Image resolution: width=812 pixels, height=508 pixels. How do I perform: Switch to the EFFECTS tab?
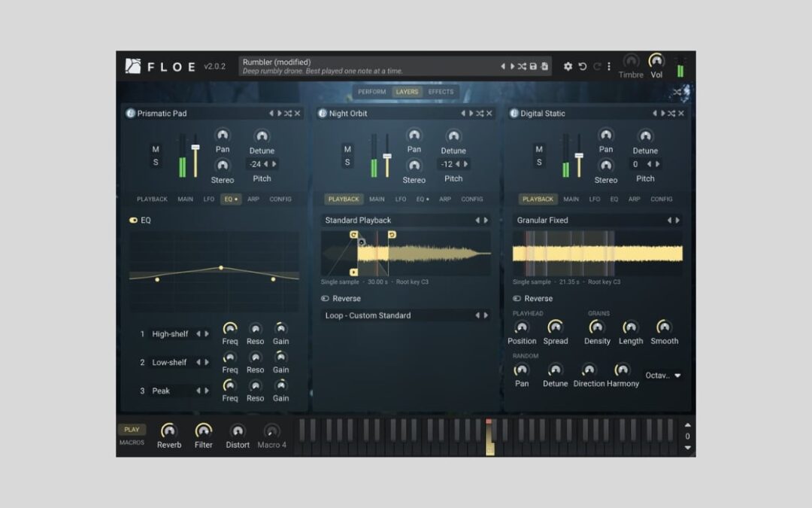tap(441, 92)
